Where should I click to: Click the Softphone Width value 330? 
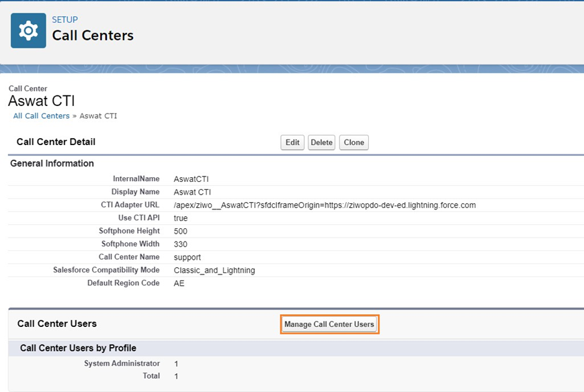coord(180,244)
